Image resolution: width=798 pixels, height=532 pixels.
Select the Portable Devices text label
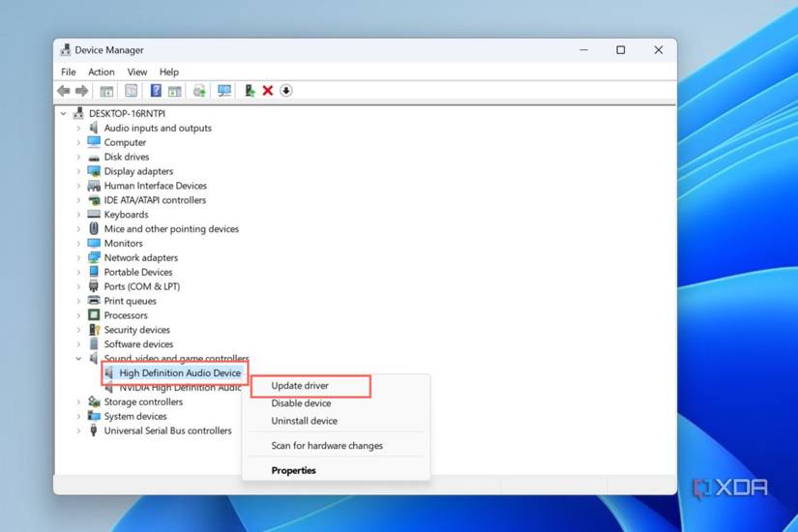(138, 272)
